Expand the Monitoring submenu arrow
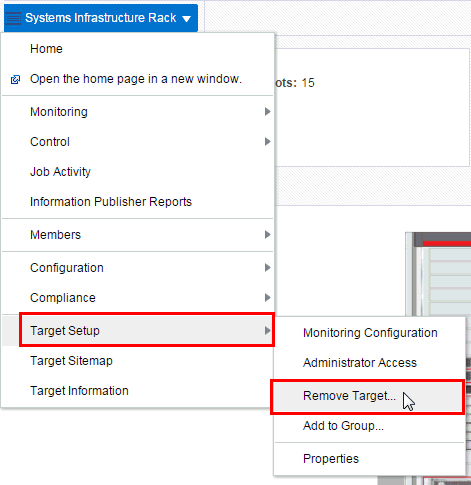 click(x=267, y=112)
